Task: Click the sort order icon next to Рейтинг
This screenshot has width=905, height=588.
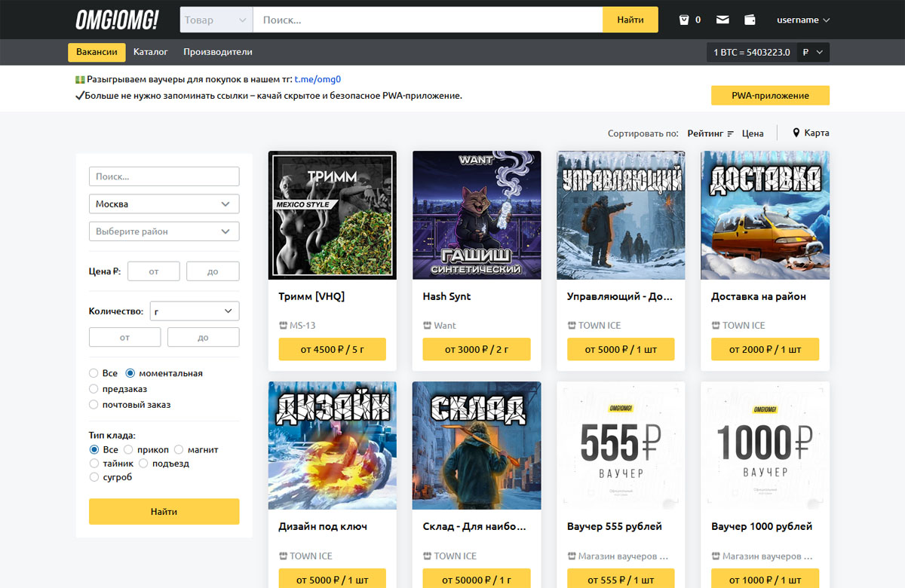Action: 730,133
